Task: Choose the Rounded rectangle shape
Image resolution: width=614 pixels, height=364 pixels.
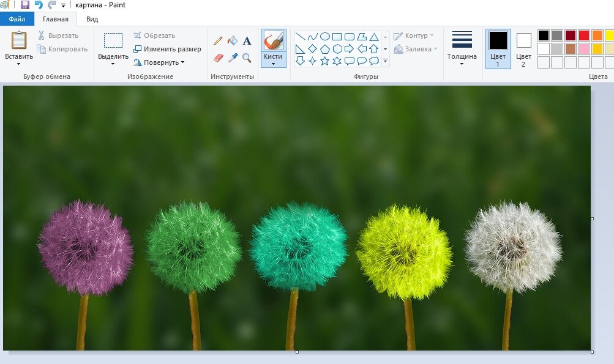Action: [350, 37]
